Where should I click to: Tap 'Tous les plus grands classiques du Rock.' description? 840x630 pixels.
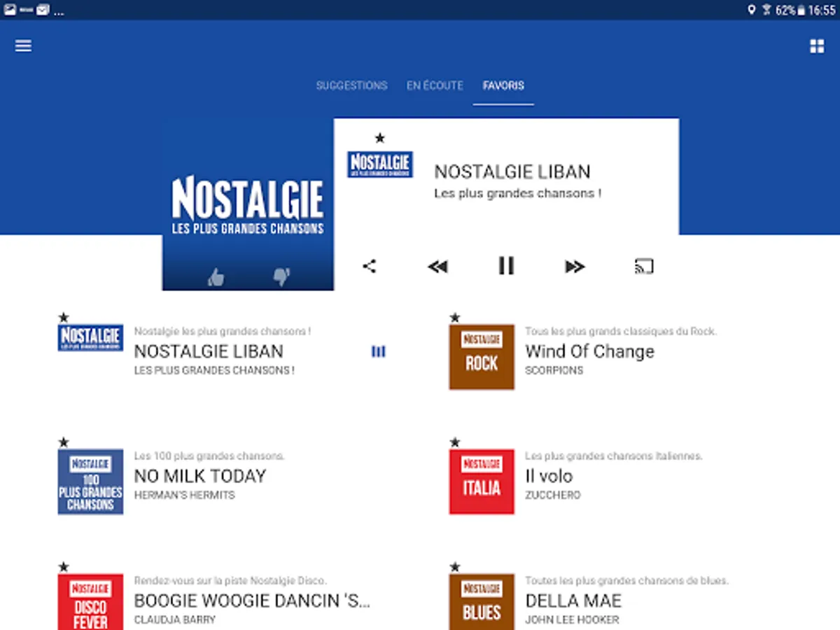621,331
